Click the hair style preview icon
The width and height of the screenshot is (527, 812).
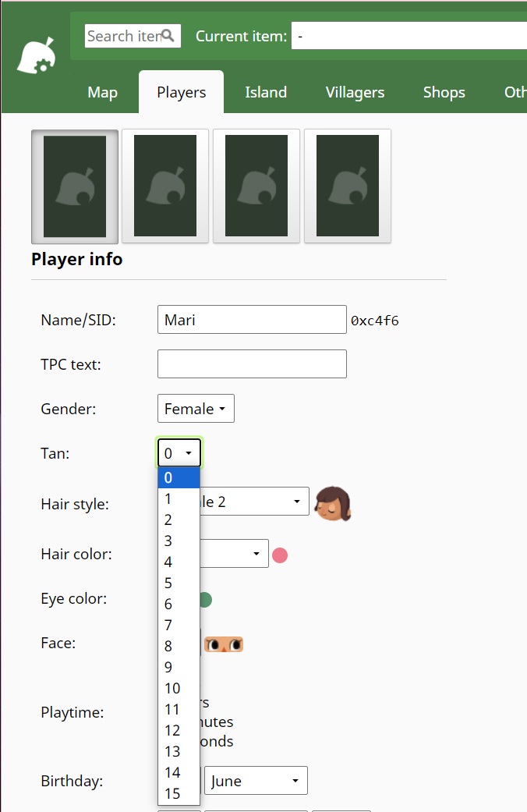pos(332,502)
